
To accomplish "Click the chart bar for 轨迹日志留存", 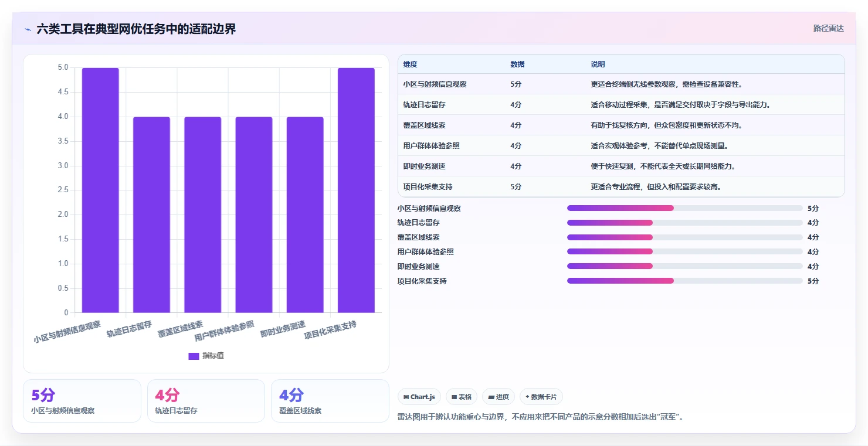I will (x=151, y=215).
